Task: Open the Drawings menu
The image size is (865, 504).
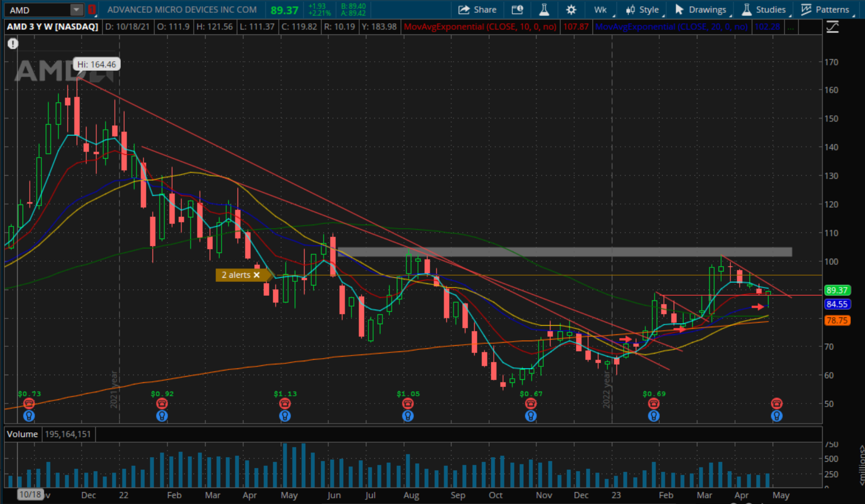Action: (x=701, y=10)
